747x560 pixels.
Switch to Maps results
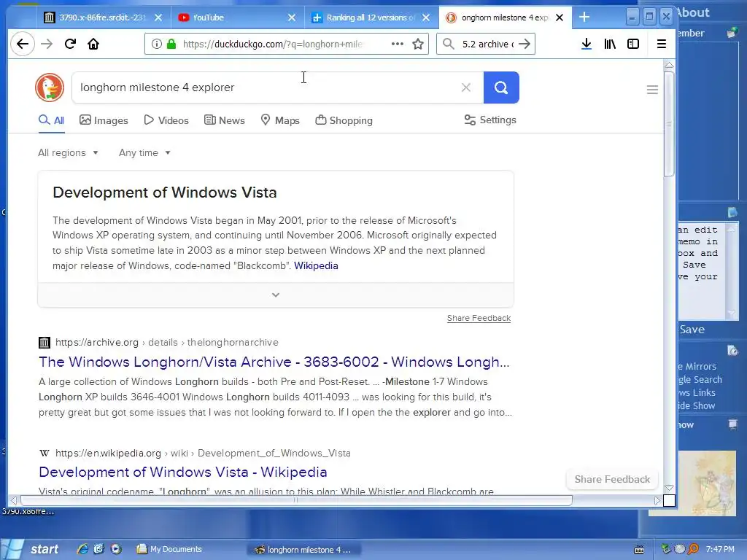tap(280, 120)
